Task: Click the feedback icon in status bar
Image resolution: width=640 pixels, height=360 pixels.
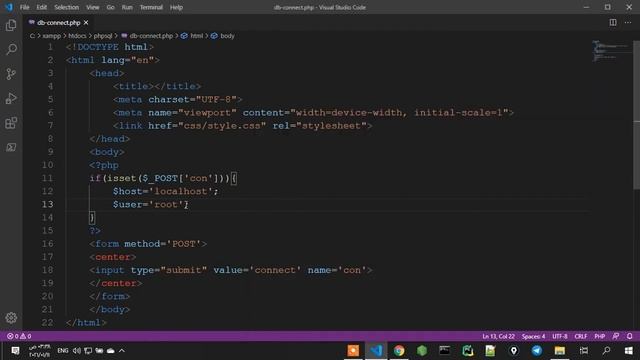Action: click(x=616, y=336)
